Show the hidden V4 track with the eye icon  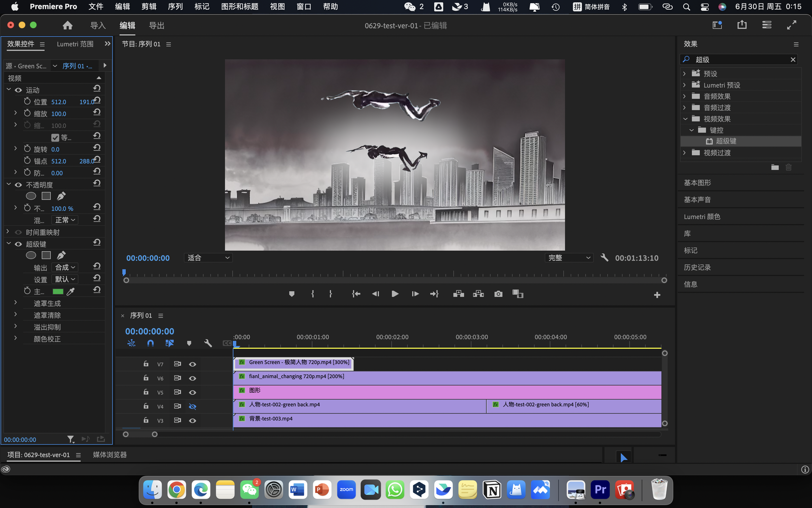pyautogui.click(x=192, y=407)
